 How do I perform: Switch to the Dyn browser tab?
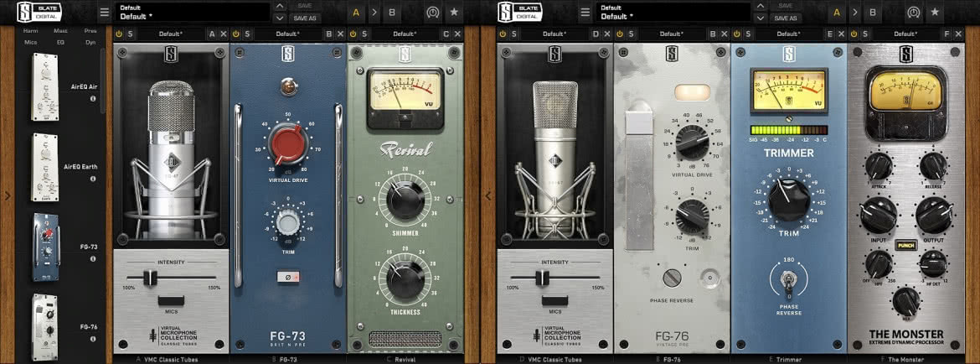(x=90, y=43)
